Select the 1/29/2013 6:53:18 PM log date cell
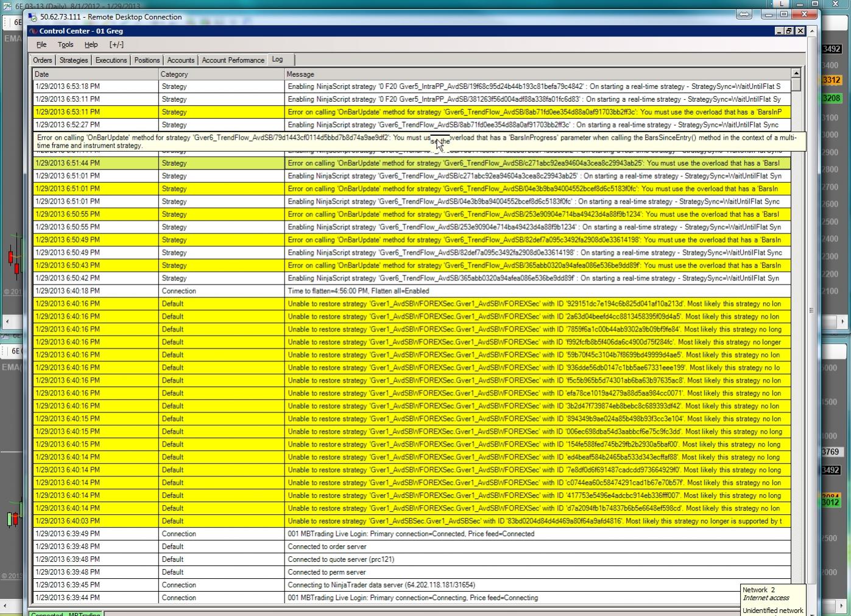The height and width of the screenshot is (616, 851). coord(96,87)
